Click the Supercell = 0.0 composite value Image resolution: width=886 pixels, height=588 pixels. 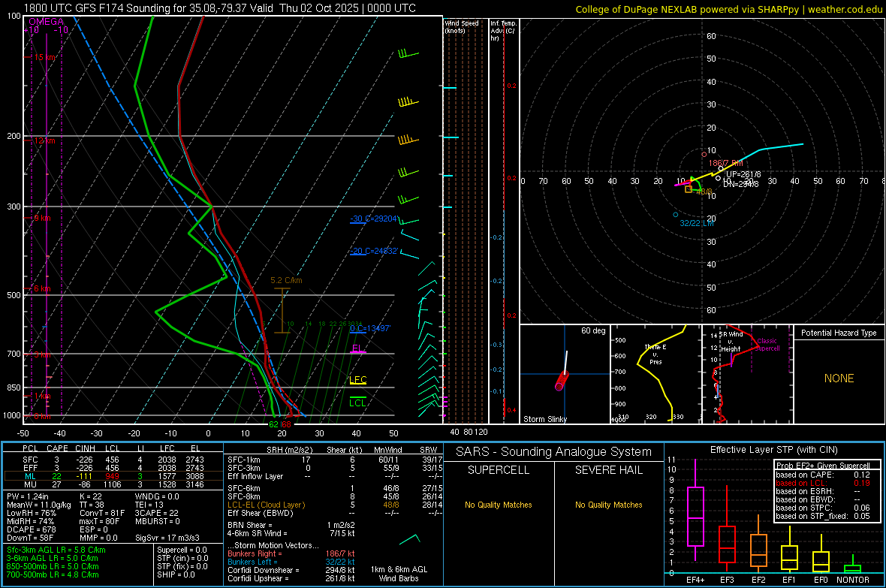click(x=182, y=550)
